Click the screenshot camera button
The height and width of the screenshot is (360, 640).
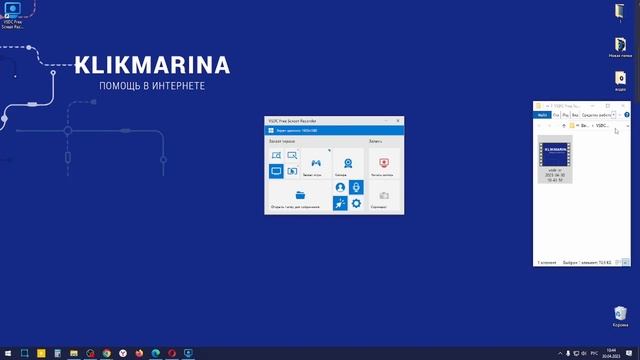pyautogui.click(x=384, y=196)
